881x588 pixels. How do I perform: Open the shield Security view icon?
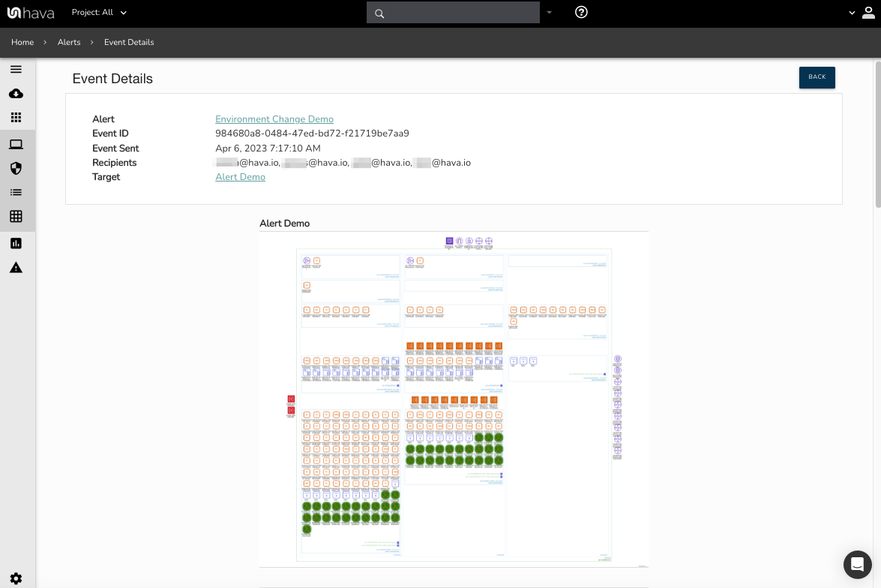coord(16,168)
